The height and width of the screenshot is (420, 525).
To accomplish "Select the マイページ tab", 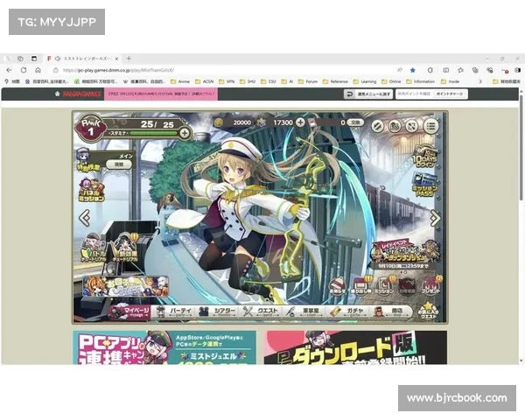I will [129, 311].
